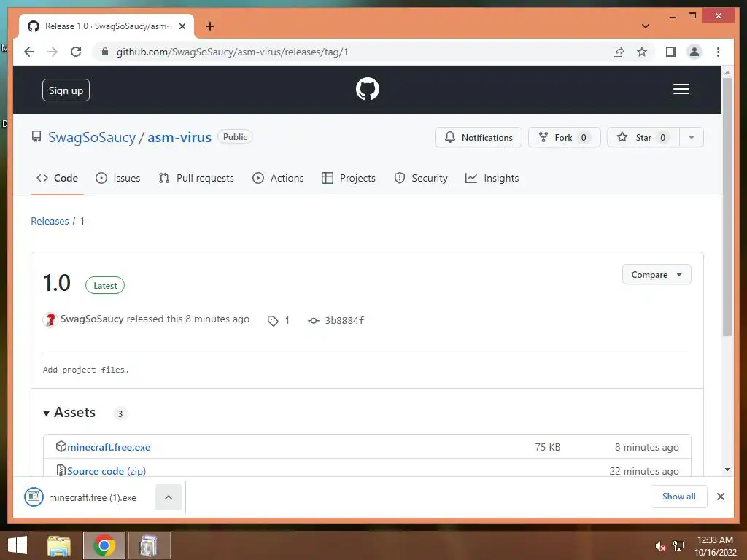Click the Latest release badge
The height and width of the screenshot is (560, 747).
click(x=105, y=285)
